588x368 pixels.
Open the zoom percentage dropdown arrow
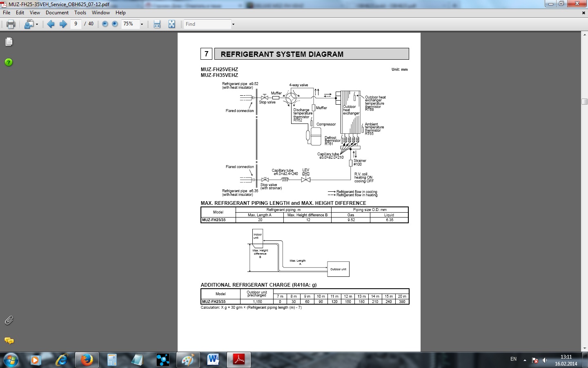coord(142,24)
